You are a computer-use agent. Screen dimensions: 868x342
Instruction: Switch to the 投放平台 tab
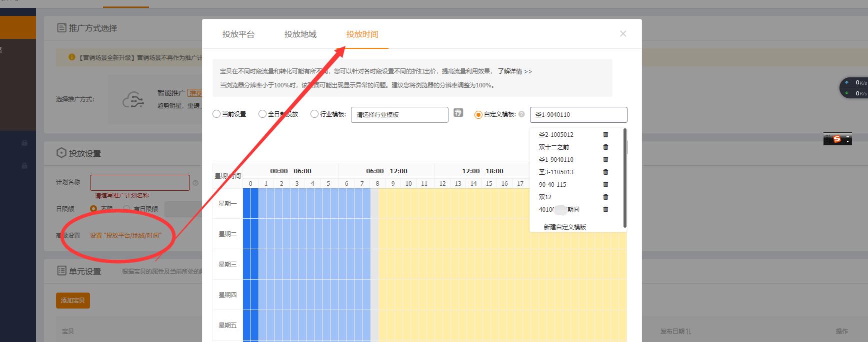click(x=238, y=34)
